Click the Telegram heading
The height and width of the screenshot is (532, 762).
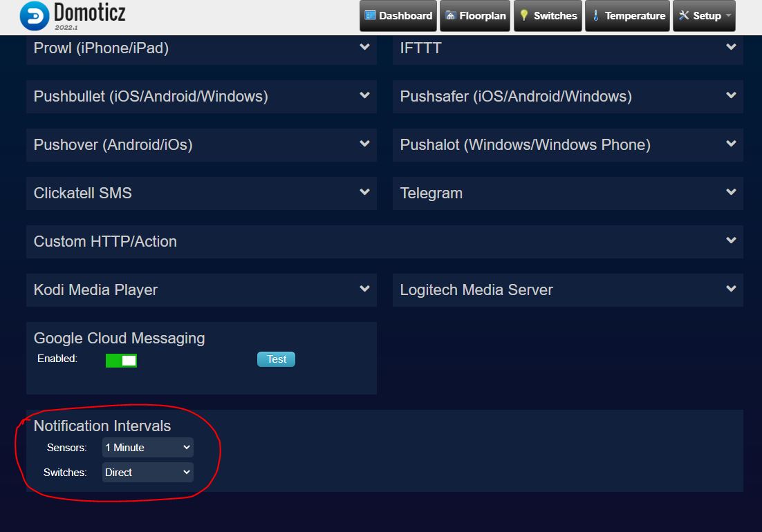coord(431,193)
